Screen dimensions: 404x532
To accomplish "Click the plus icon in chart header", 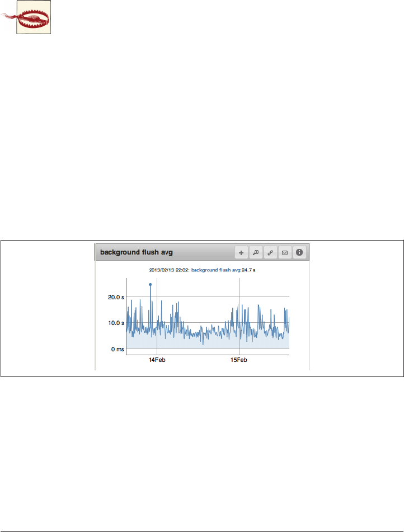I will (x=241, y=253).
